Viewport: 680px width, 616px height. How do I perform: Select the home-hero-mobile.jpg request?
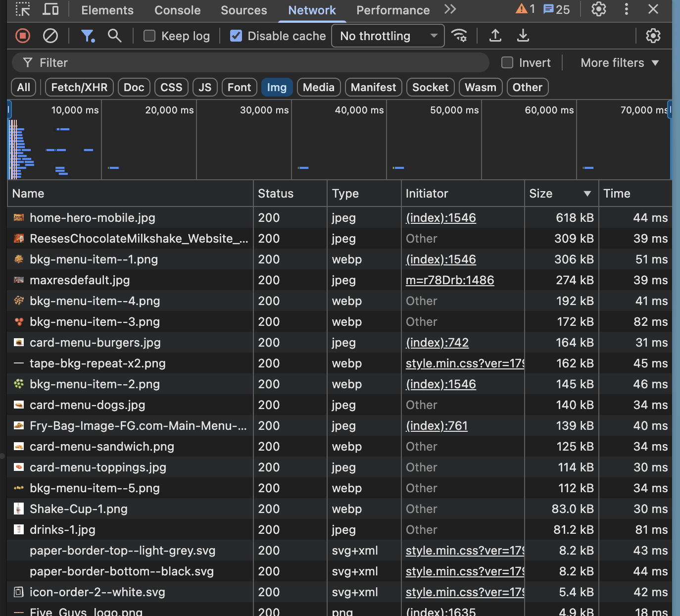point(340,218)
